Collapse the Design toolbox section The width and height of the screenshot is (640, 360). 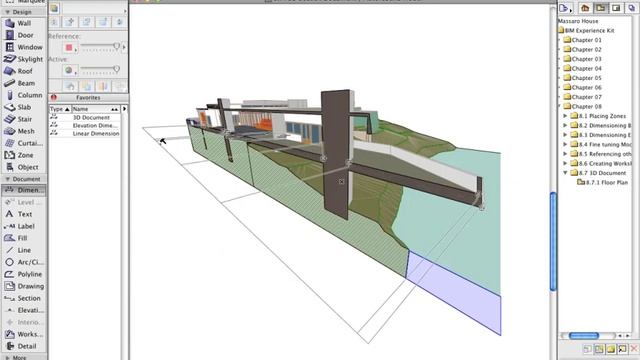(x=7, y=12)
